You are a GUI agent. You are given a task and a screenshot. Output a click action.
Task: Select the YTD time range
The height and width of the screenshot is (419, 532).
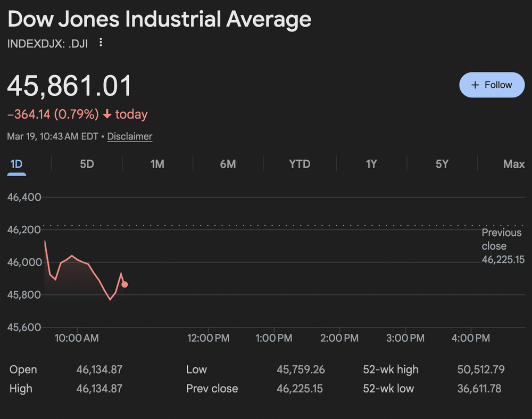pyautogui.click(x=299, y=164)
